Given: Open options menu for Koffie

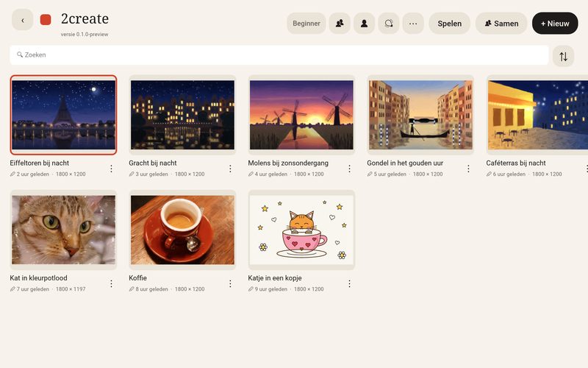Looking at the screenshot, I should [x=230, y=283].
